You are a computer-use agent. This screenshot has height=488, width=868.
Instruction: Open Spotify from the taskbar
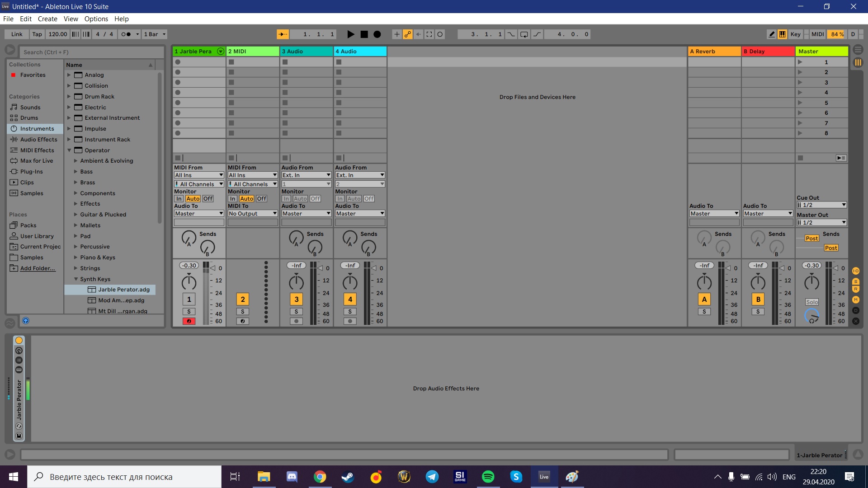488,477
